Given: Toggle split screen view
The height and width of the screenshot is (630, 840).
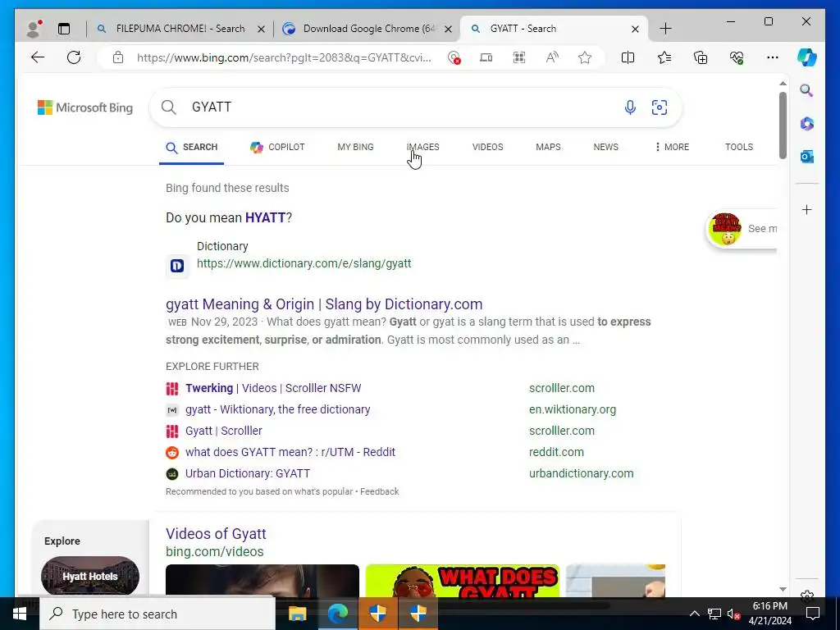Looking at the screenshot, I should pyautogui.click(x=628, y=57).
